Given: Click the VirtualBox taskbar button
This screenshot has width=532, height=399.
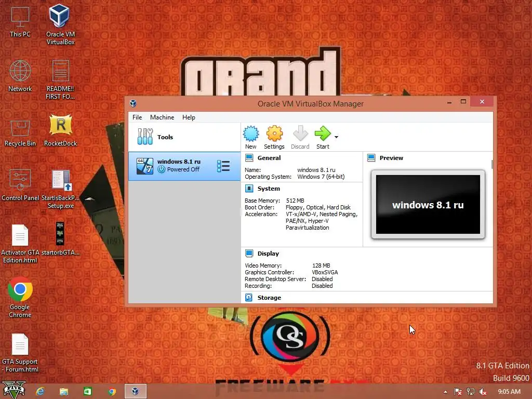Looking at the screenshot, I should [136, 391].
